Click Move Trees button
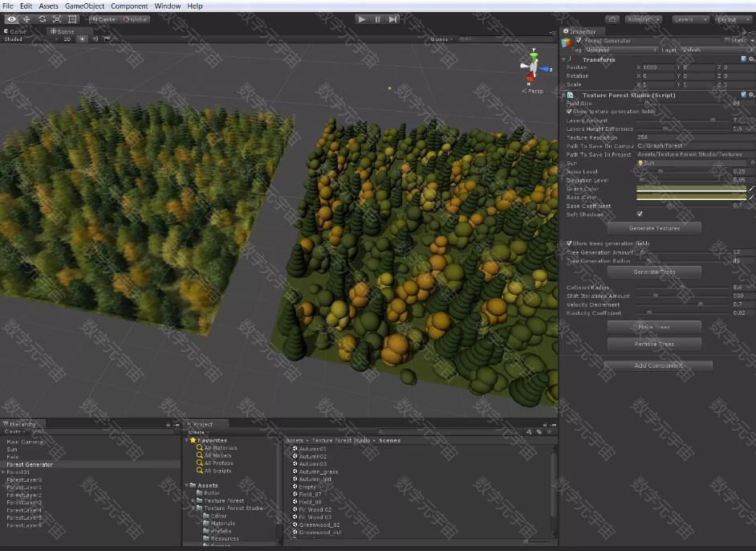The width and height of the screenshot is (756, 551). coord(654,327)
